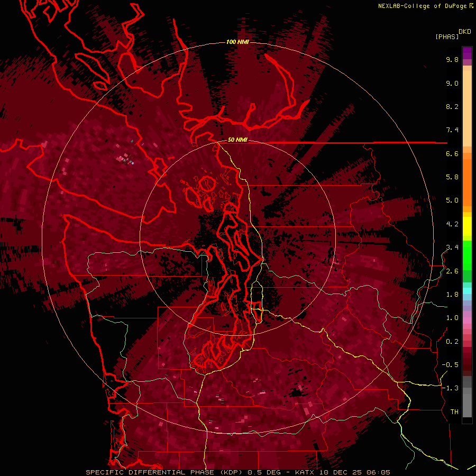Click the [PHAS] legend label
The width and height of the screenshot is (476, 476).
[447, 36]
